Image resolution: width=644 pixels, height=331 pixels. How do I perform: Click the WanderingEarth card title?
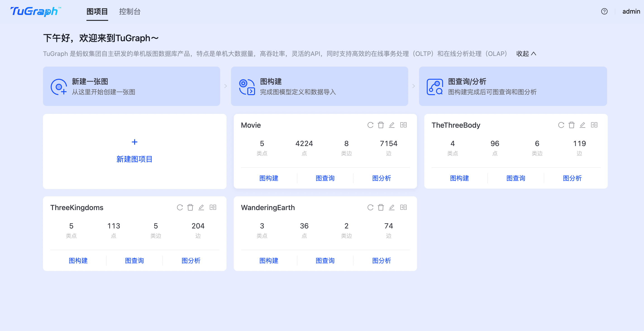268,208
